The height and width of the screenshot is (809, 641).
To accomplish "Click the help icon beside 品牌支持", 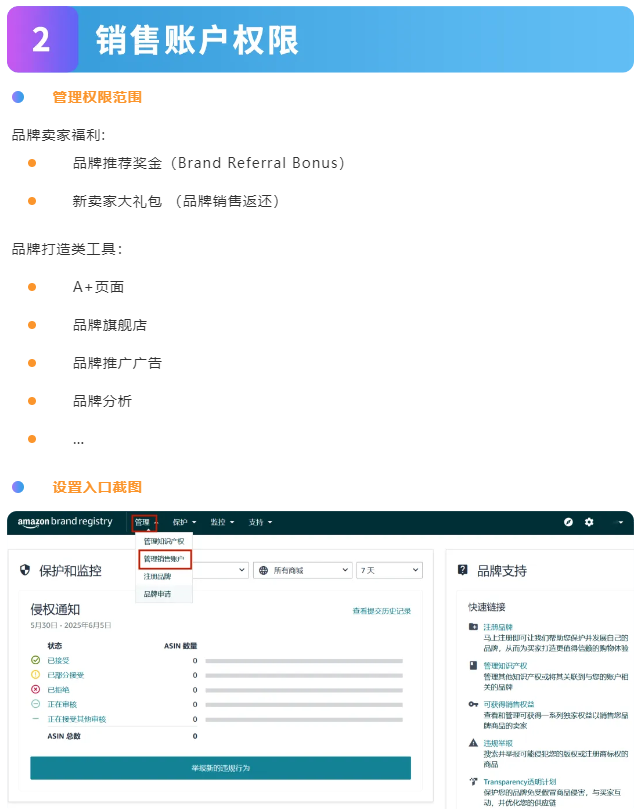I will pyautogui.click(x=462, y=570).
